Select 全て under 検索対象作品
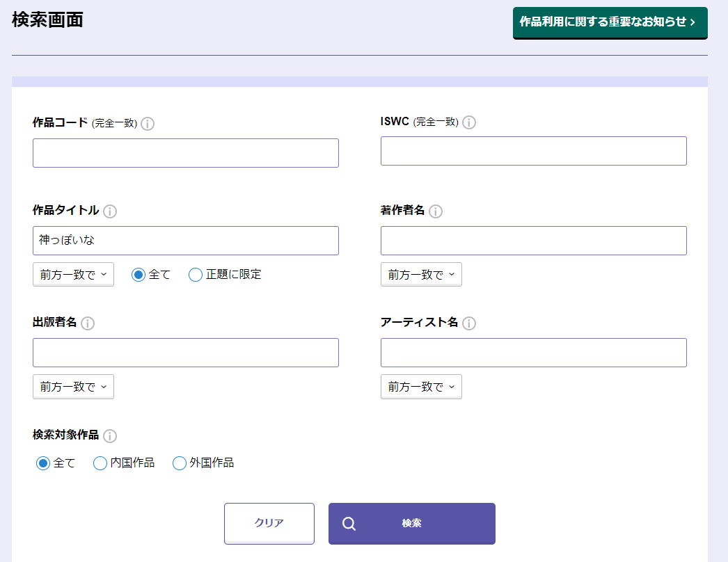This screenshot has width=728, height=562. tap(43, 463)
